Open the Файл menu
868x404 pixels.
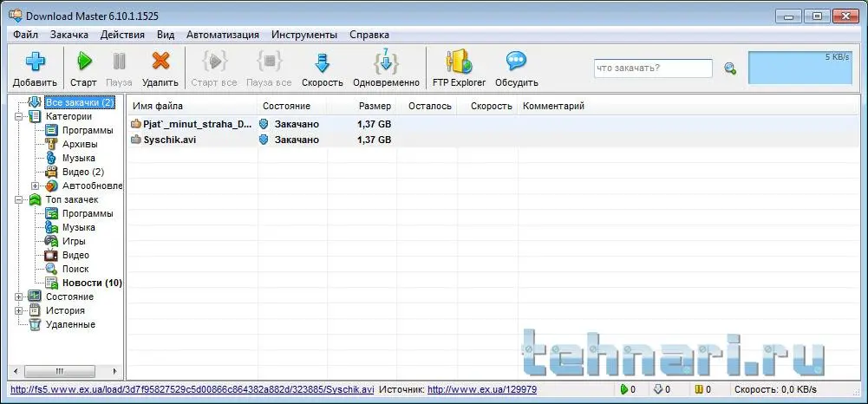point(25,35)
